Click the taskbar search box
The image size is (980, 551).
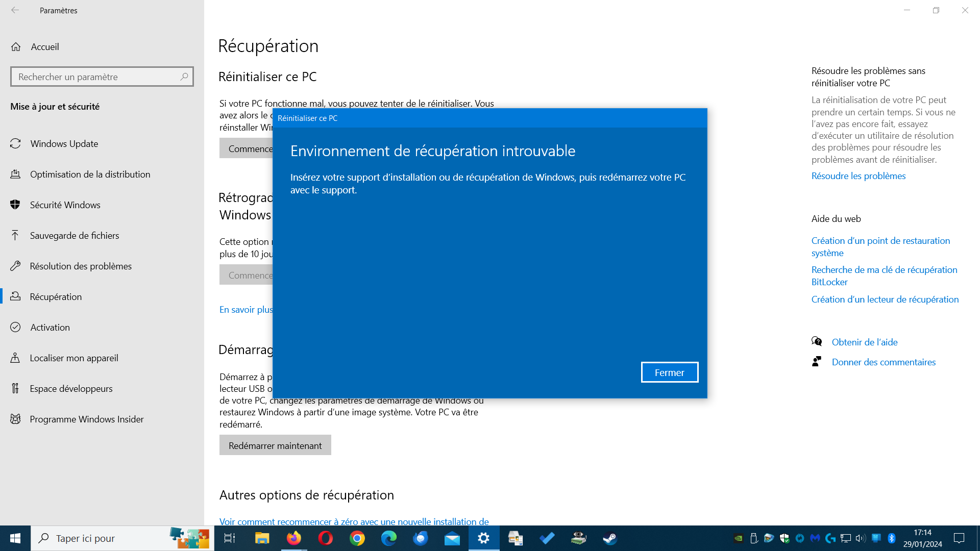coord(122,538)
